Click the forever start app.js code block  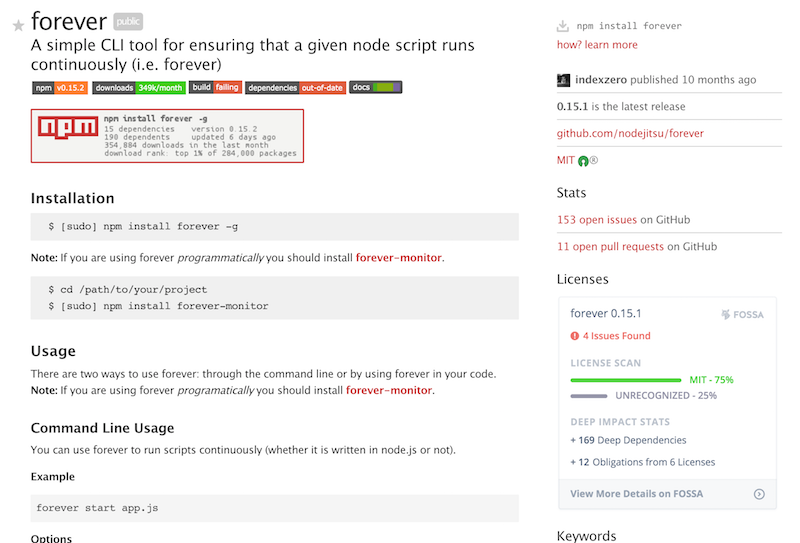click(x=274, y=508)
